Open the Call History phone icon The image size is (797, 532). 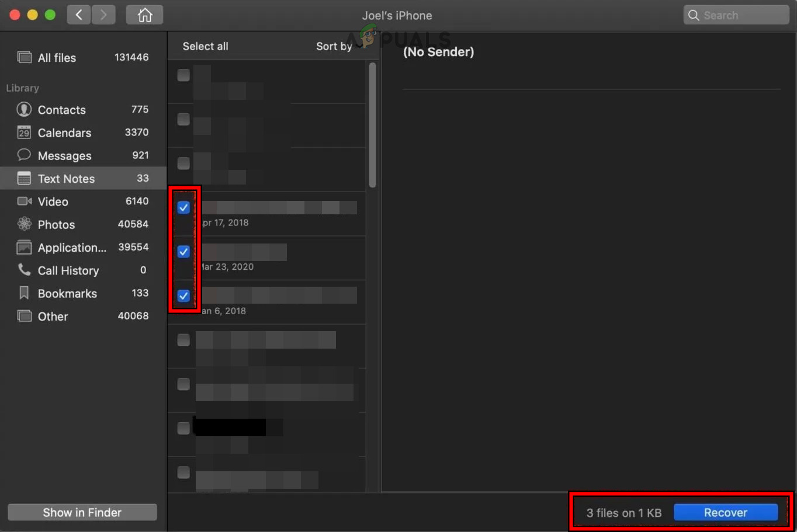click(24, 270)
